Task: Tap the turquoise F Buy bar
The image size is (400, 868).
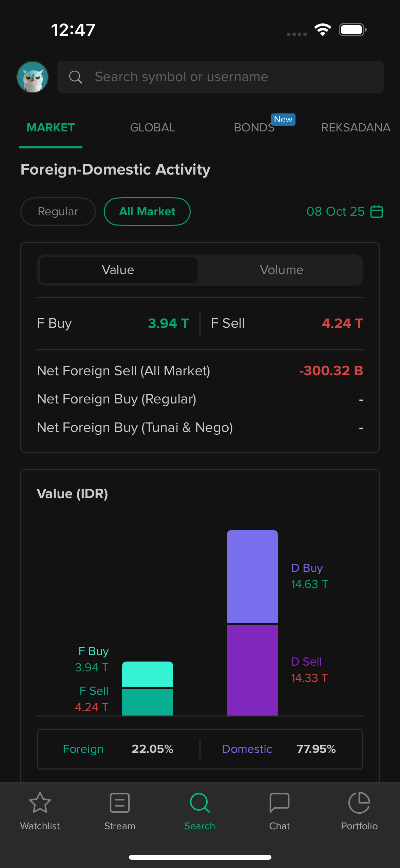Action: coord(147,674)
